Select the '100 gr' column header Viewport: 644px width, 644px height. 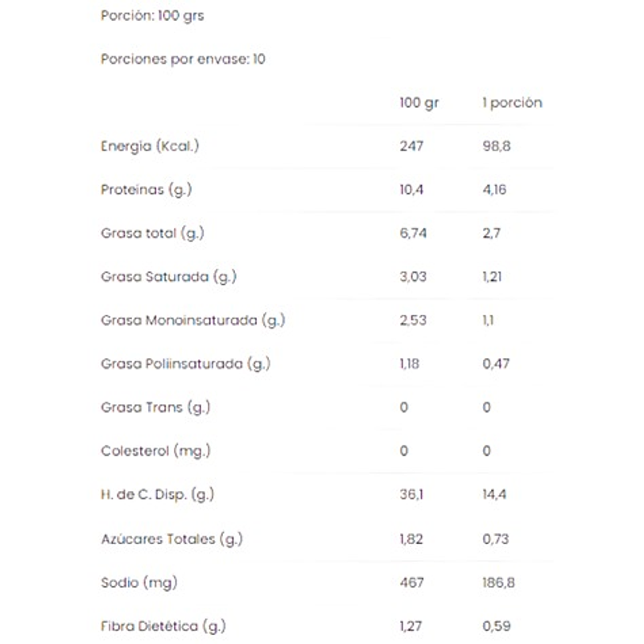click(x=419, y=103)
